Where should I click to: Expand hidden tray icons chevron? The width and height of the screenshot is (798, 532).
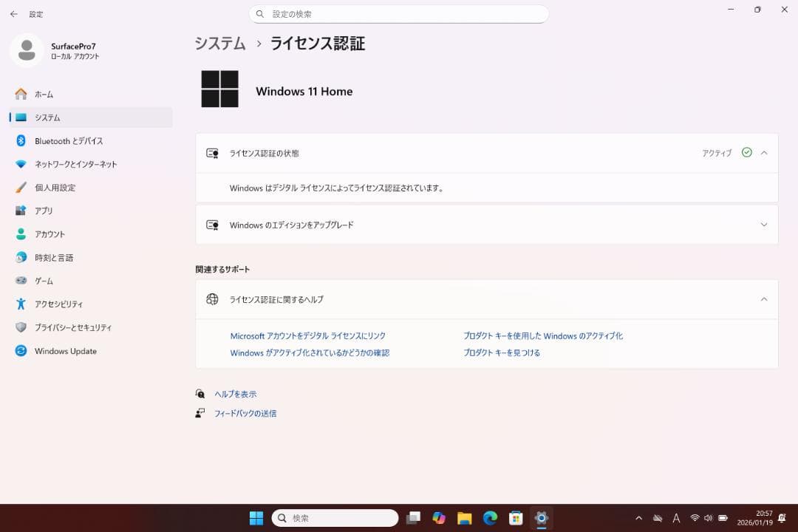638,518
